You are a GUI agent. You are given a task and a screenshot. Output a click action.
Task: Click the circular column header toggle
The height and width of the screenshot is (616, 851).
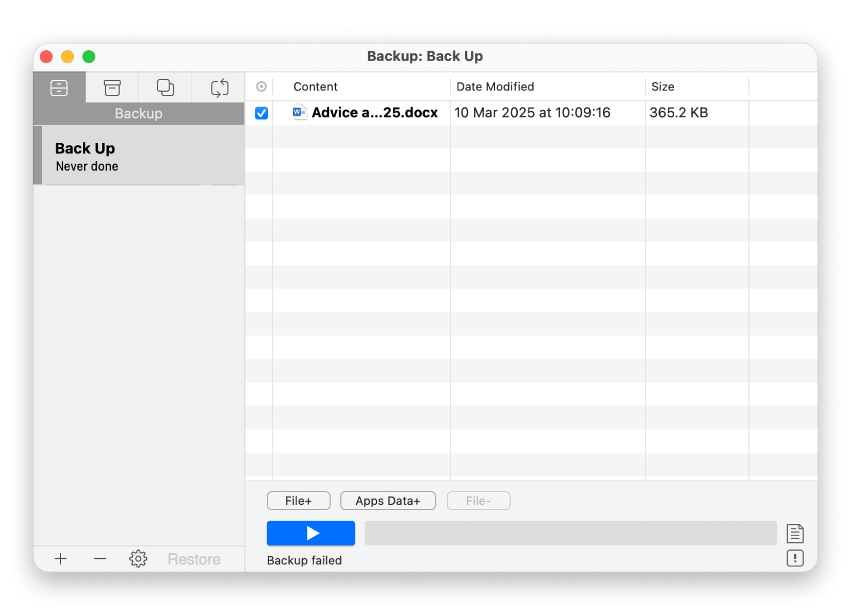(x=261, y=87)
